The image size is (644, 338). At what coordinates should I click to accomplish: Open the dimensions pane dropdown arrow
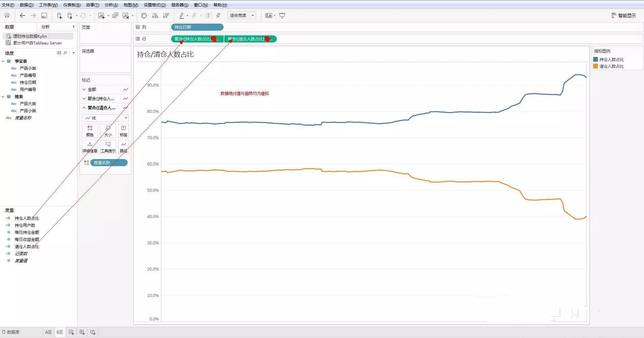(x=73, y=53)
